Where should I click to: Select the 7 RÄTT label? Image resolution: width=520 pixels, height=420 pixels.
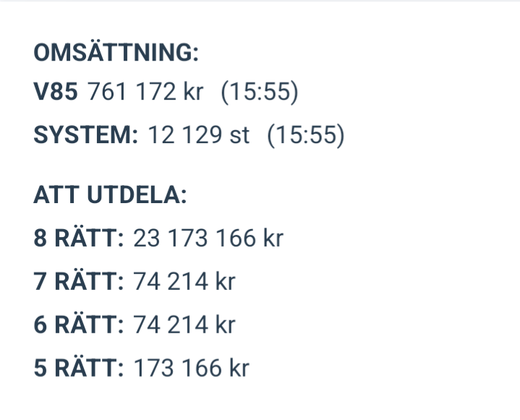pos(80,281)
